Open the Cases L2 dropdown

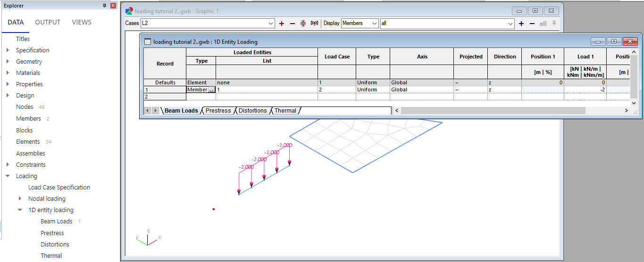(x=271, y=23)
